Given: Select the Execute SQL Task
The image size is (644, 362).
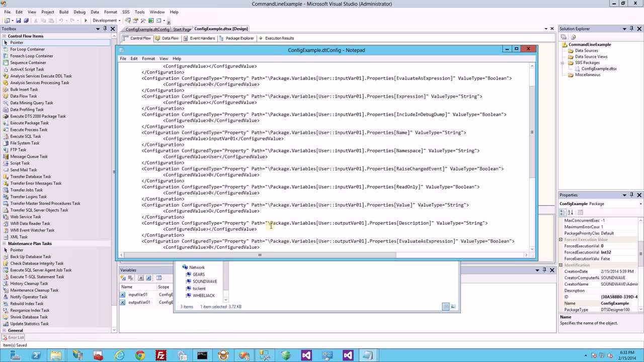Looking at the screenshot, I should 55,136.
